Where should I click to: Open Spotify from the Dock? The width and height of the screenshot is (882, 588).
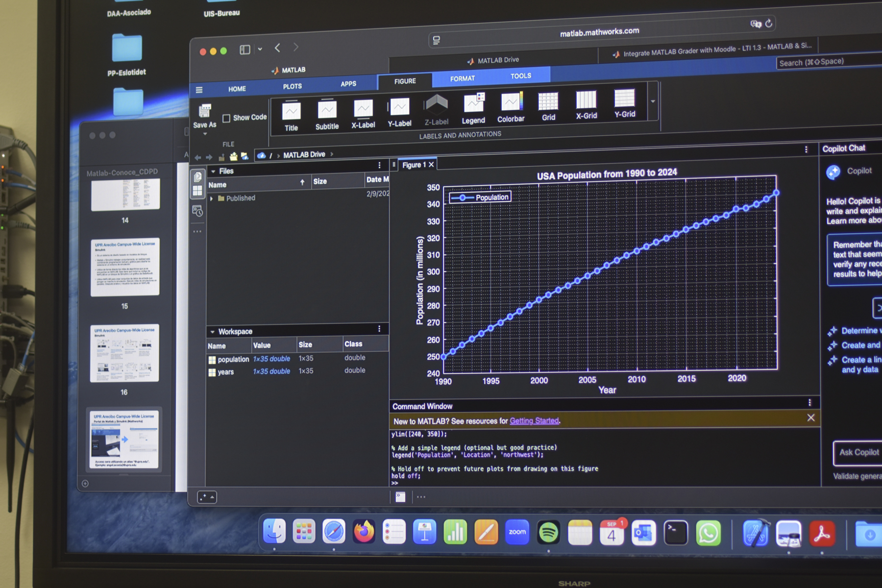click(x=548, y=532)
